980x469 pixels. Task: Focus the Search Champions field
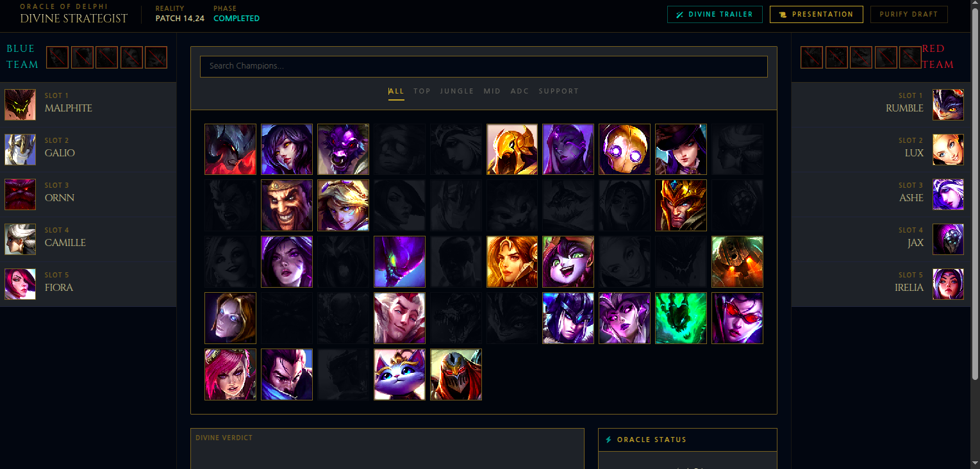[x=484, y=67]
